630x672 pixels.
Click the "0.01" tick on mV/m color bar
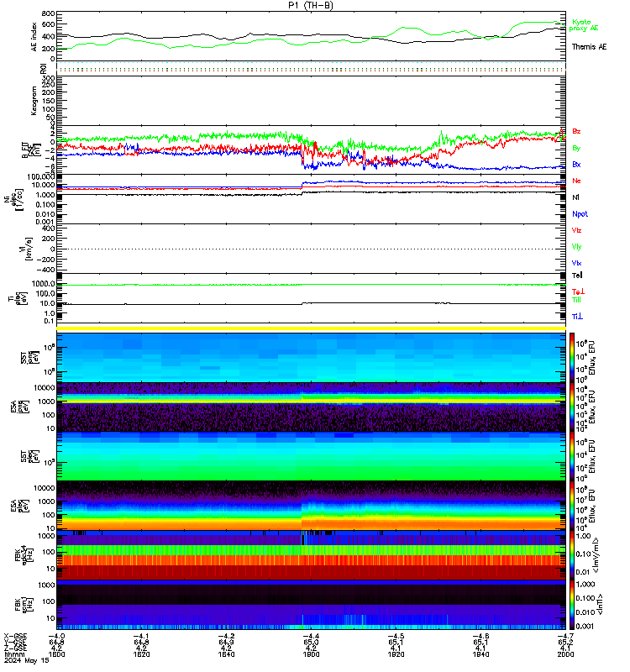(583, 572)
